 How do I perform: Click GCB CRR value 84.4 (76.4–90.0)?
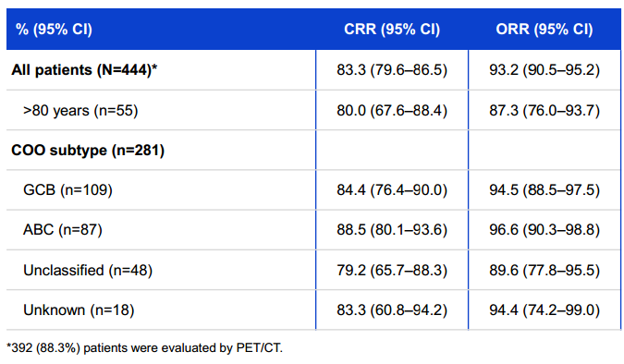coord(392,189)
